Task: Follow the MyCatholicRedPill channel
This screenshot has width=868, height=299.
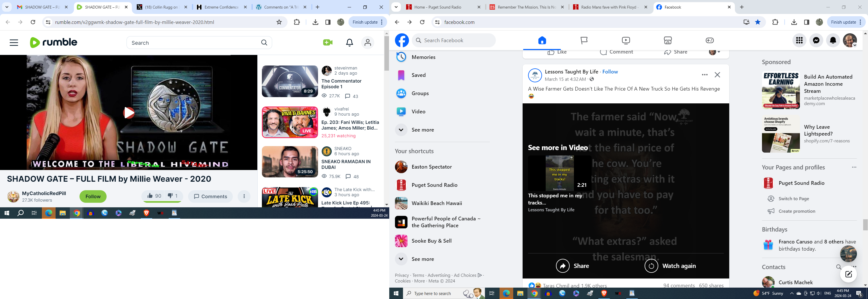Action: click(x=93, y=197)
